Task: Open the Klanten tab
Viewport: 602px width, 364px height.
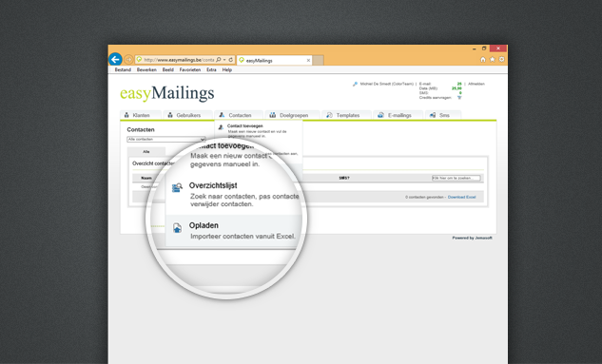Action: (141, 115)
